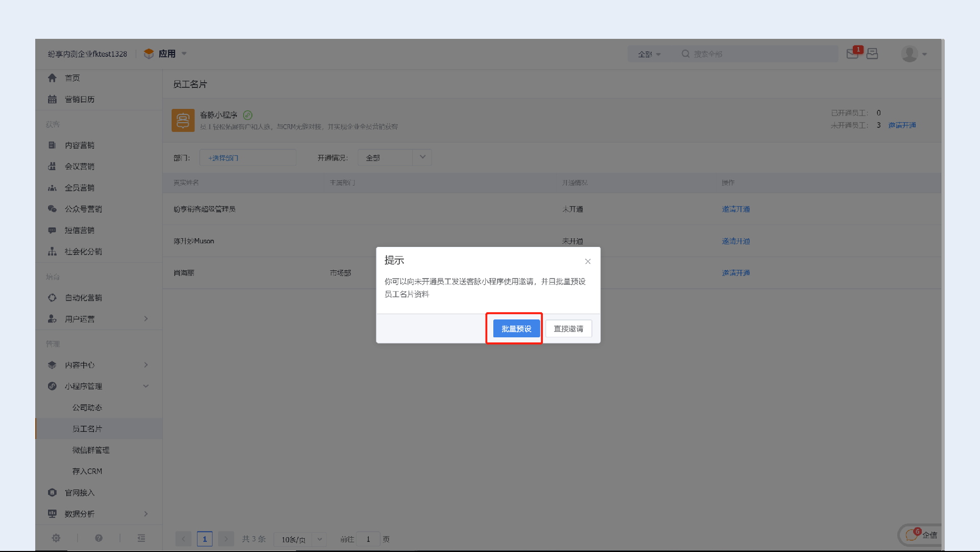Select 公司动态 menu item
This screenshot has height=552, width=980.
(87, 407)
